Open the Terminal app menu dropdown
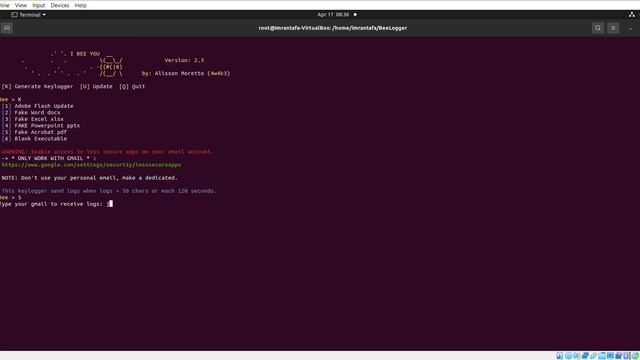Image resolution: width=640 pixels, height=360 pixels. coord(29,15)
